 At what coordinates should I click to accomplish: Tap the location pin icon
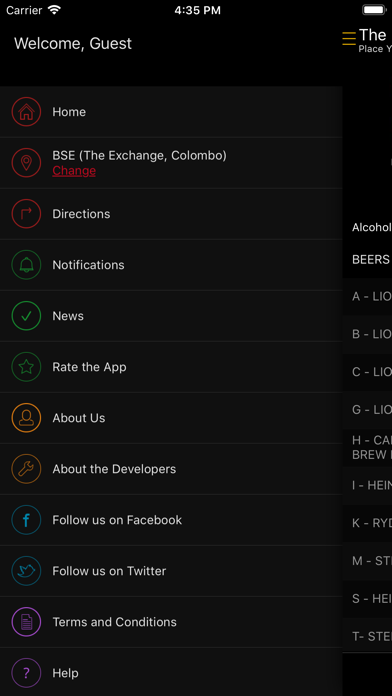point(26,163)
